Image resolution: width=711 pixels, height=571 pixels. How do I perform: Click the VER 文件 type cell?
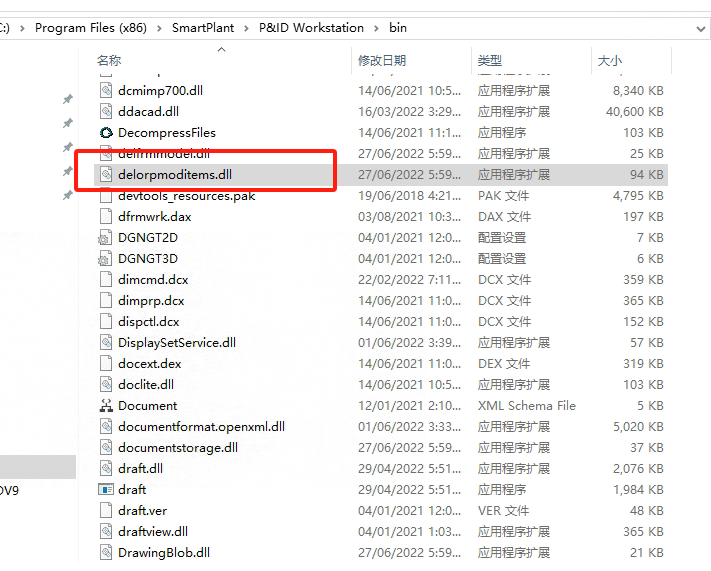[503, 510]
